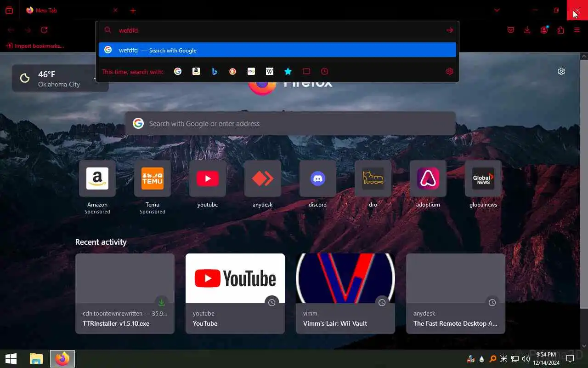The height and width of the screenshot is (368, 588).
Task: Select wefdfd Search with Google suggestion
Action: point(277,50)
